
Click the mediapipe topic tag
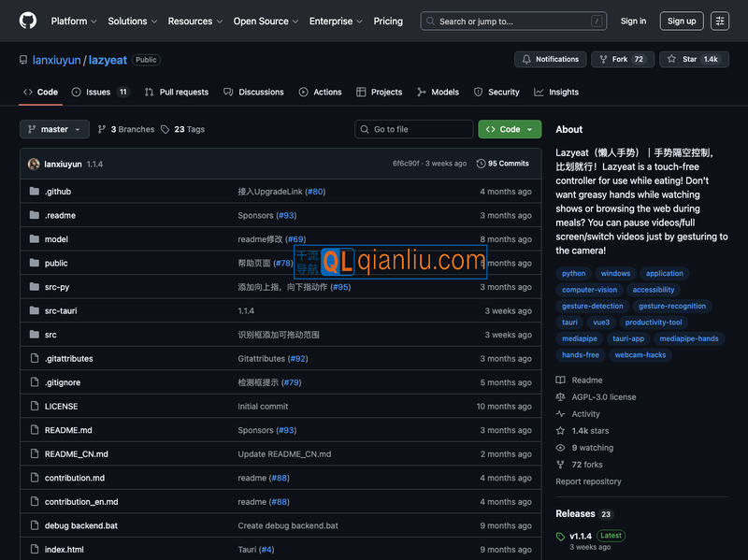click(580, 338)
